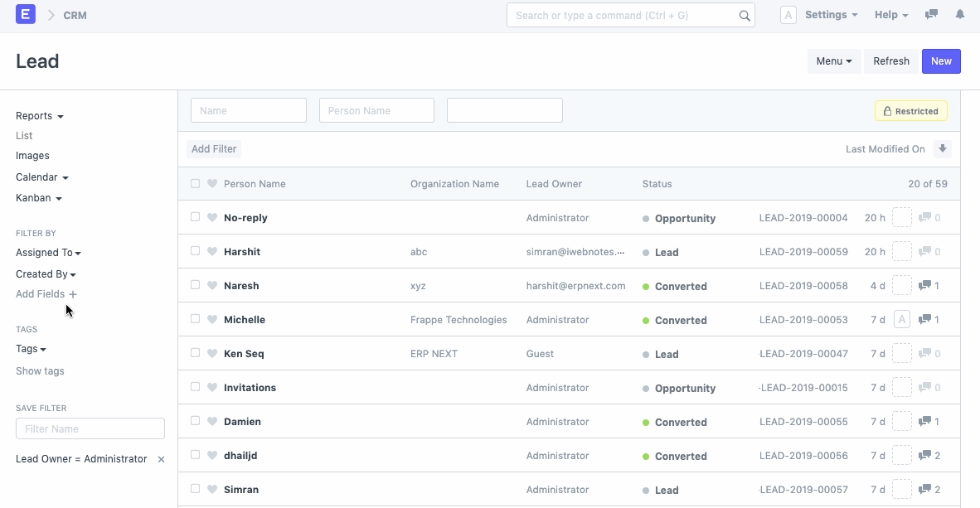The width and height of the screenshot is (980, 508).
Task: Like the Harshit lead with heart icon
Action: 212,252
